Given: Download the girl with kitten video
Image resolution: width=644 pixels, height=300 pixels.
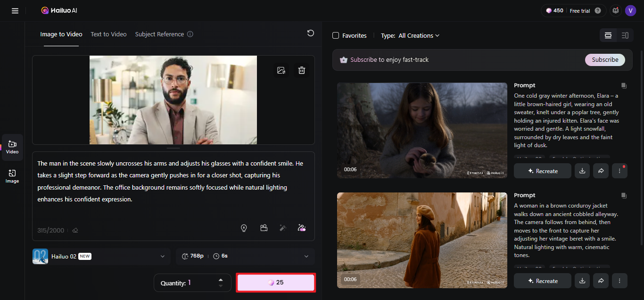Looking at the screenshot, I should pyautogui.click(x=582, y=171).
